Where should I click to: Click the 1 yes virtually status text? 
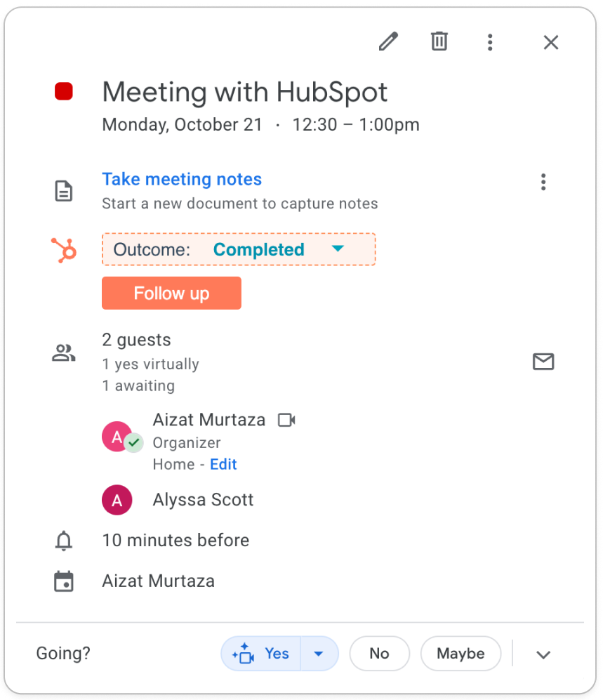(150, 364)
